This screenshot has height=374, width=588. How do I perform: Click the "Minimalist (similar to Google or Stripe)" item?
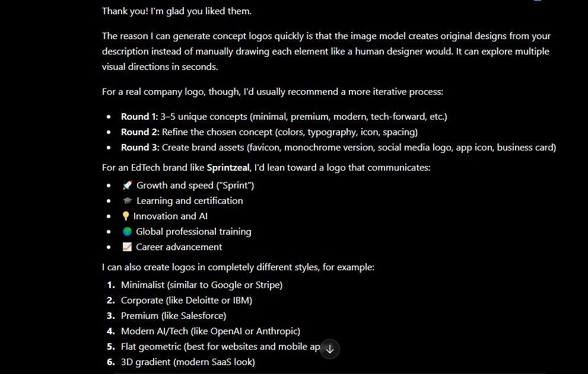(202, 285)
